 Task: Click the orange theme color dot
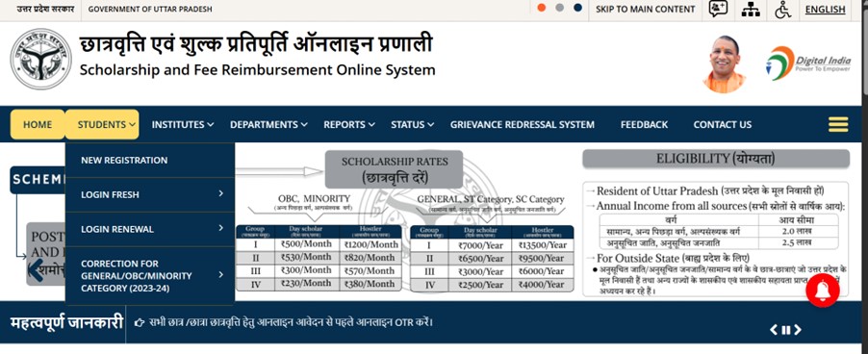click(542, 8)
